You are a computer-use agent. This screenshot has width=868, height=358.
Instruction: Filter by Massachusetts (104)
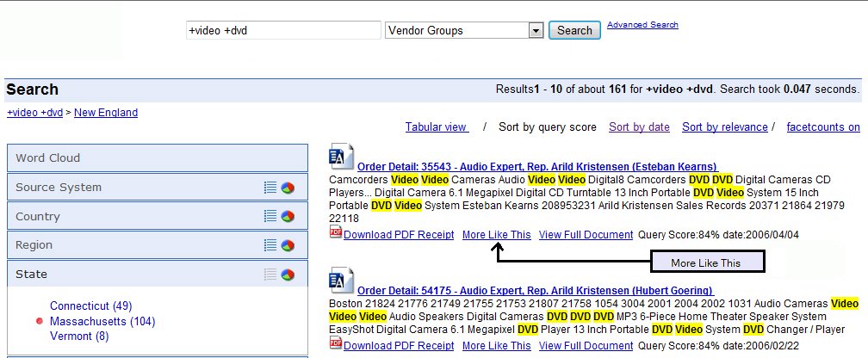tap(102, 322)
